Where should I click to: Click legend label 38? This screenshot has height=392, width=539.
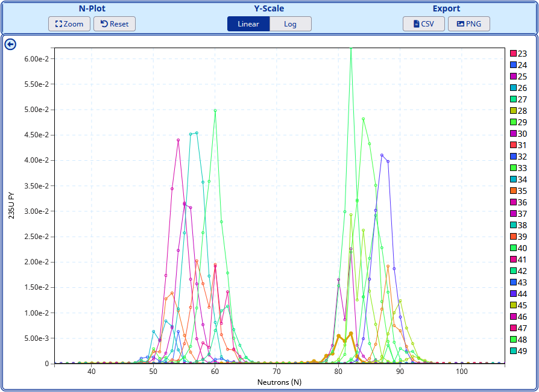pyautogui.click(x=522, y=225)
